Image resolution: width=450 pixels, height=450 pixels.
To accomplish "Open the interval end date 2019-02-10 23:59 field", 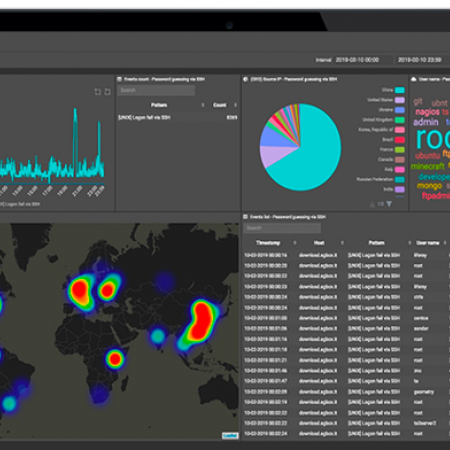I will pos(422,60).
